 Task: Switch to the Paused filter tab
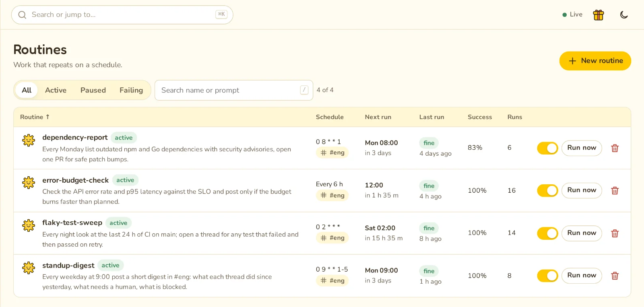93,90
